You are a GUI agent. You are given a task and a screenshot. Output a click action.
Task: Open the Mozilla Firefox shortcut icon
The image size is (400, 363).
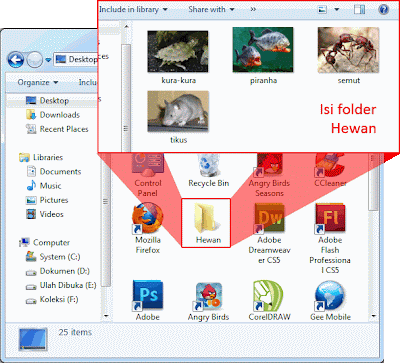pyautogui.click(x=148, y=219)
